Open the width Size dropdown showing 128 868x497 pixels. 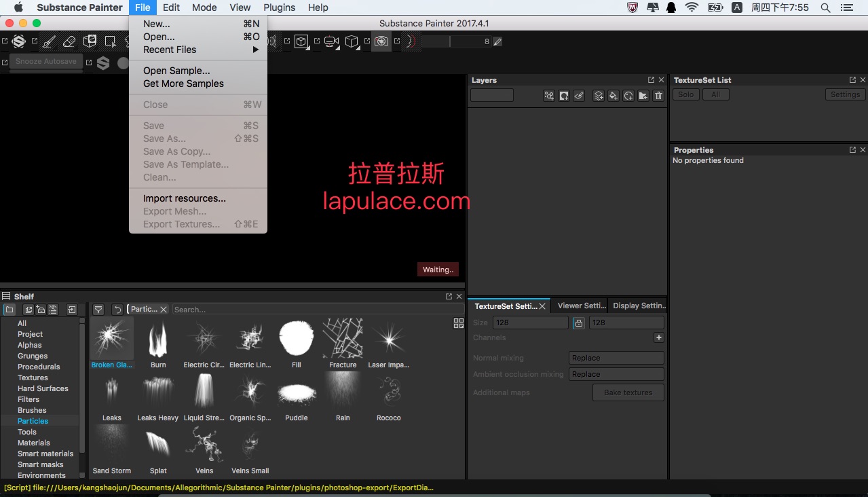tap(531, 323)
